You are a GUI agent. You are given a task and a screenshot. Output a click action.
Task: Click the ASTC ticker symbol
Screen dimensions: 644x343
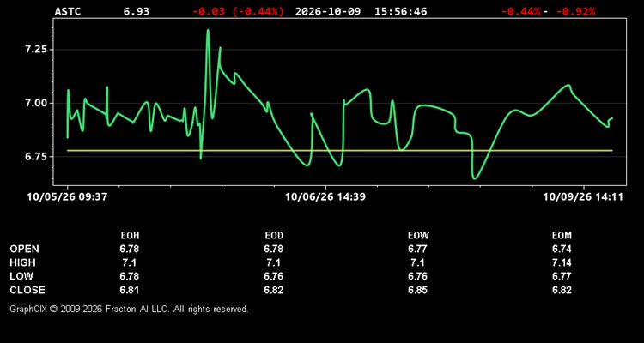point(68,11)
